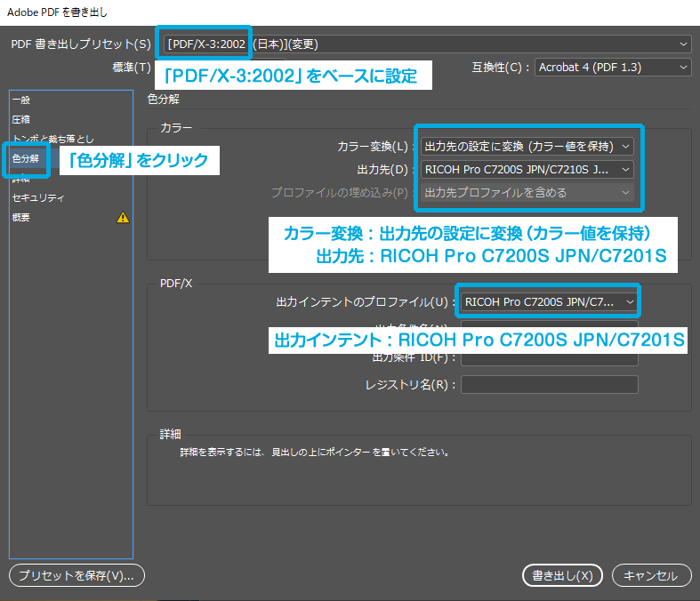Open the 出力インテントのプロファイル dropdown

tap(549, 302)
